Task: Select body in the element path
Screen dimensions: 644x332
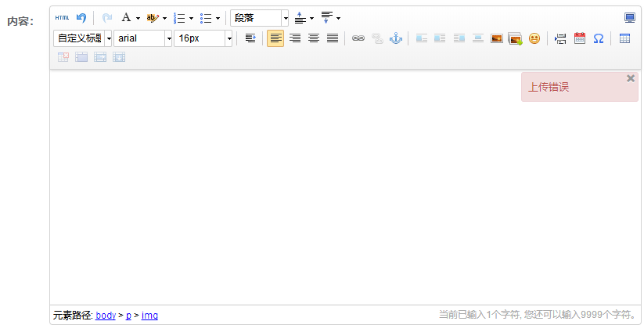Action: pos(106,315)
